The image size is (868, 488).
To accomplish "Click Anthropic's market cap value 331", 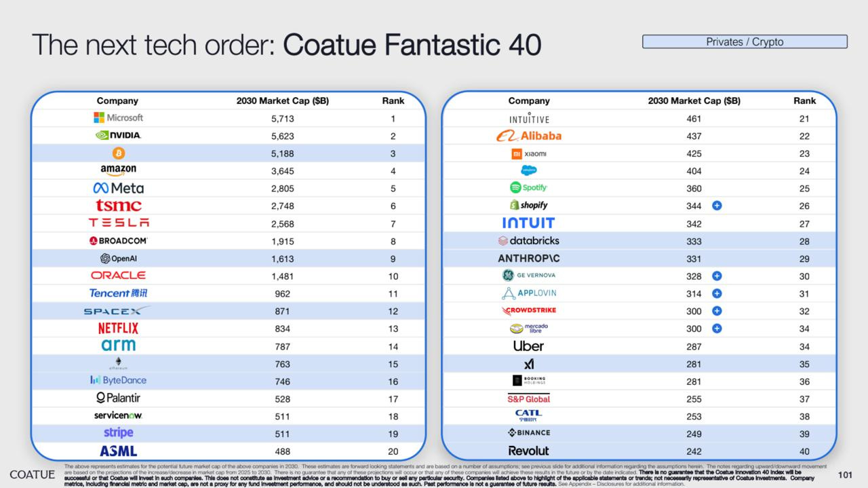I will [694, 259].
